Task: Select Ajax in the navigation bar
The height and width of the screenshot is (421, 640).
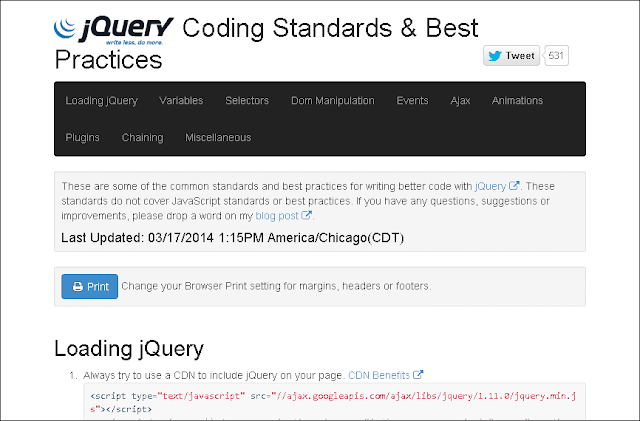Action: point(460,100)
